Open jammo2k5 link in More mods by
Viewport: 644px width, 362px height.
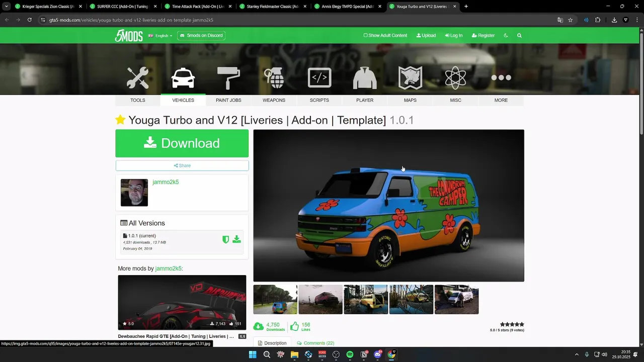pos(168,268)
